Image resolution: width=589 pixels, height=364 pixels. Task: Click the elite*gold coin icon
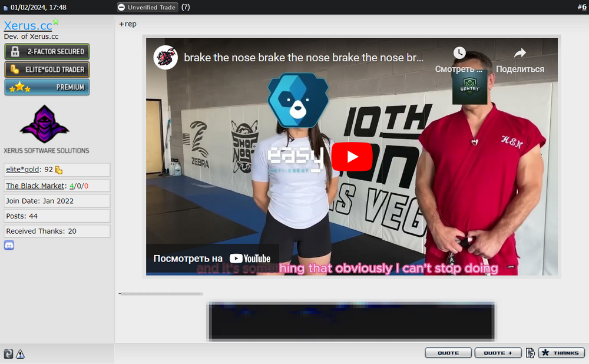click(x=58, y=170)
